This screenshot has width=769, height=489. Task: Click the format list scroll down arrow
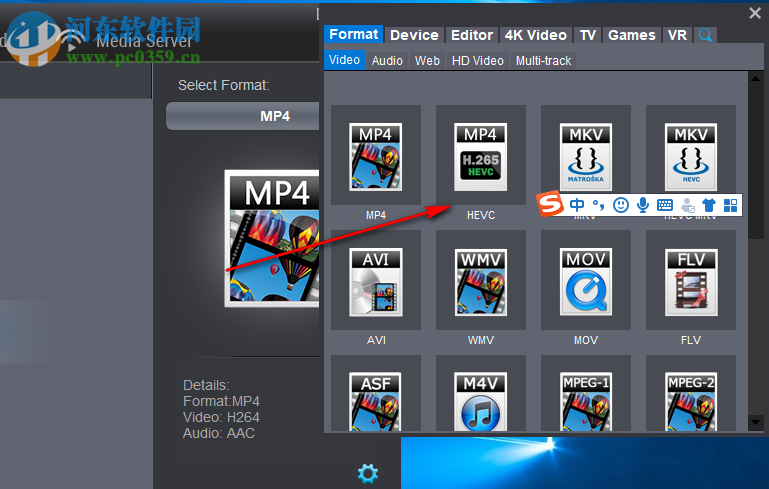[x=755, y=422]
